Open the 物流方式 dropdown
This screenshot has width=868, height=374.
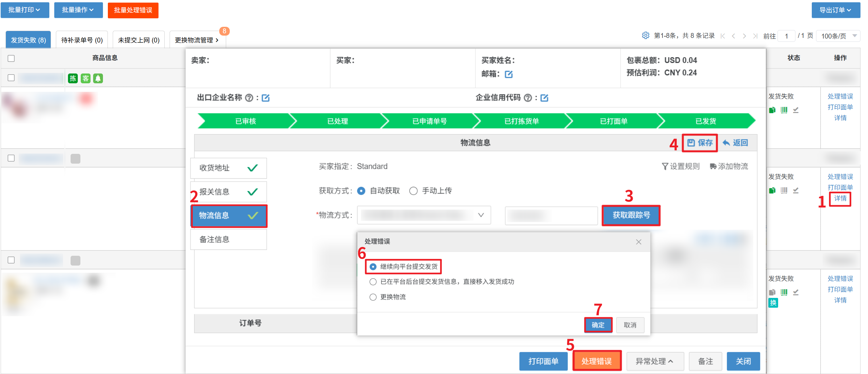[424, 215]
